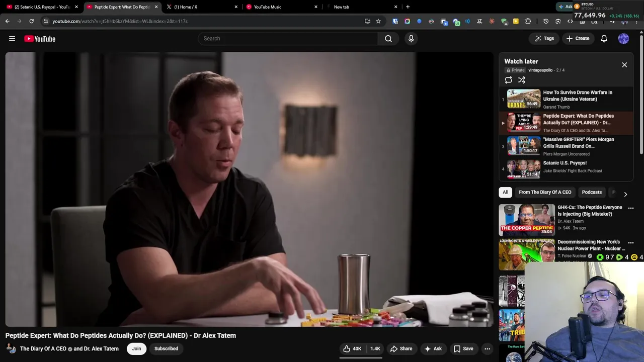Screen dimensions: 644x362
Task: Click Dr. Alex Tatem channel under GHK-Cu video
Action: (x=571, y=221)
